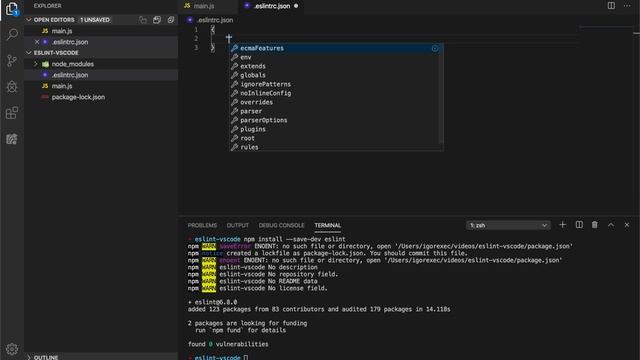This screenshot has height=360, width=640.
Task: Choose the plugins suggestion
Action: click(336, 129)
